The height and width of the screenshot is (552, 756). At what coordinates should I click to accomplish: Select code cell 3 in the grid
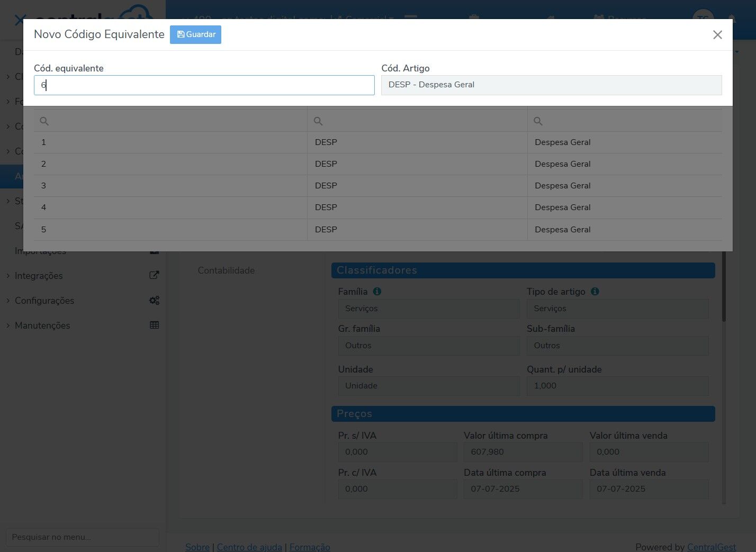tap(170, 186)
